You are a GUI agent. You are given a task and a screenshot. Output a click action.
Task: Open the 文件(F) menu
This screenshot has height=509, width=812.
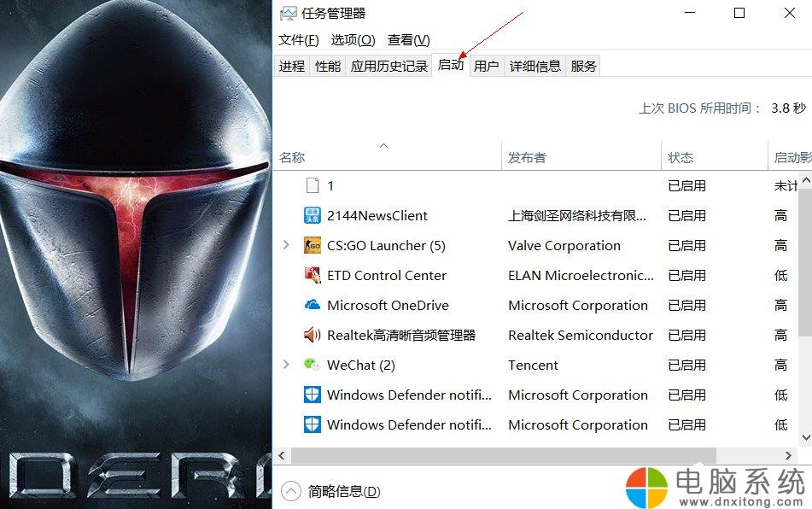298,40
